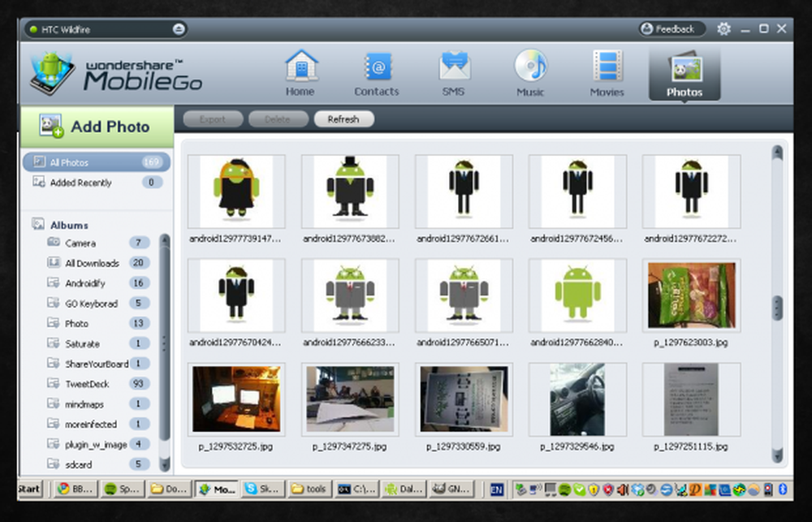812x522 pixels.
Task: Open the sdcard album
Action: 98,464
